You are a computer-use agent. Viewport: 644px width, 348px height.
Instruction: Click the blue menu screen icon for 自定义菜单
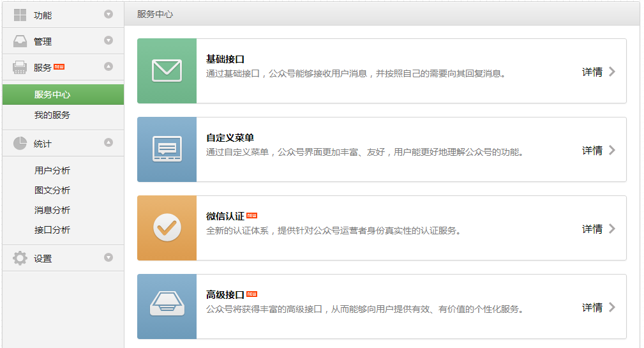click(167, 149)
